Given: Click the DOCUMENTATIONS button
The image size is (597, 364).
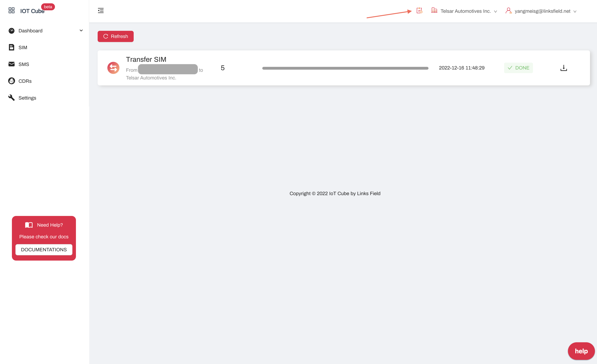Looking at the screenshot, I should [44, 250].
